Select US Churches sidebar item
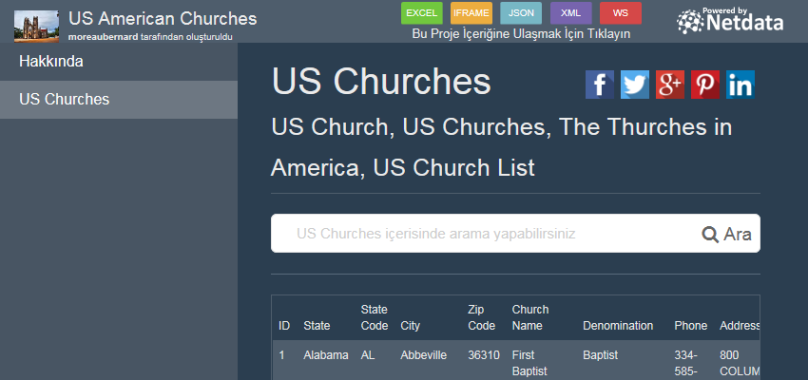The width and height of the screenshot is (808, 380). [x=119, y=100]
